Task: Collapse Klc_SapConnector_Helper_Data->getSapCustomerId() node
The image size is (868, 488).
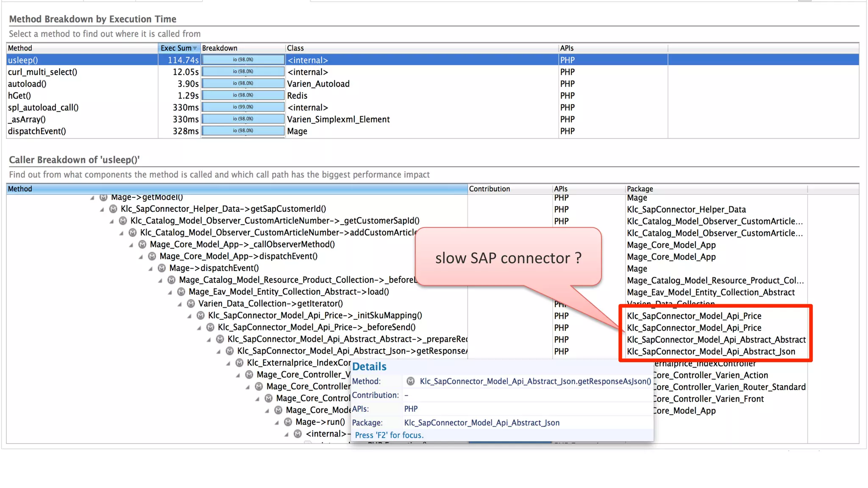Action: point(102,209)
